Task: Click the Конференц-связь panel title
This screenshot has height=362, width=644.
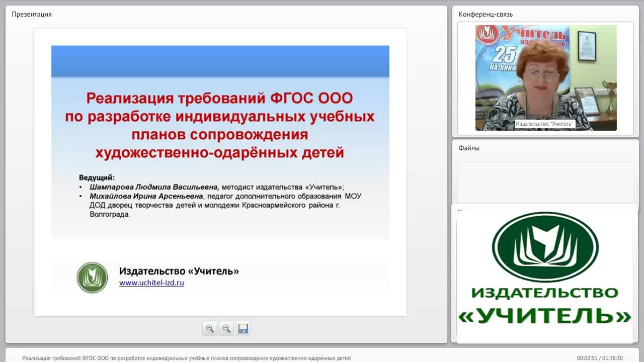Action: pyautogui.click(x=486, y=14)
